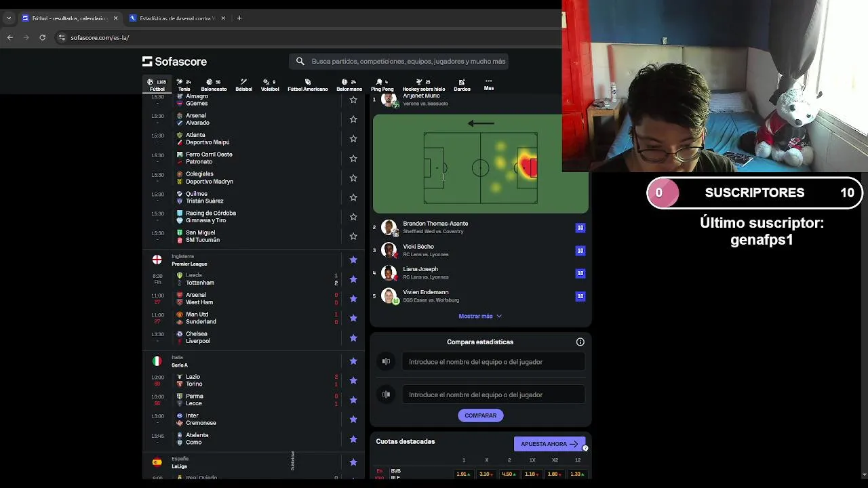Toggle star for Arsenal vs West Ham
The width and height of the screenshot is (868, 488).
[353, 299]
